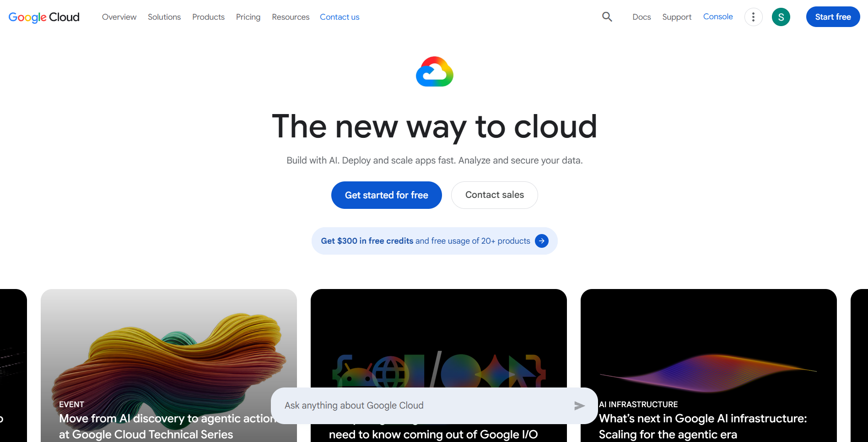Click Get started for free
Viewport: 868px width, 442px height.
[386, 195]
